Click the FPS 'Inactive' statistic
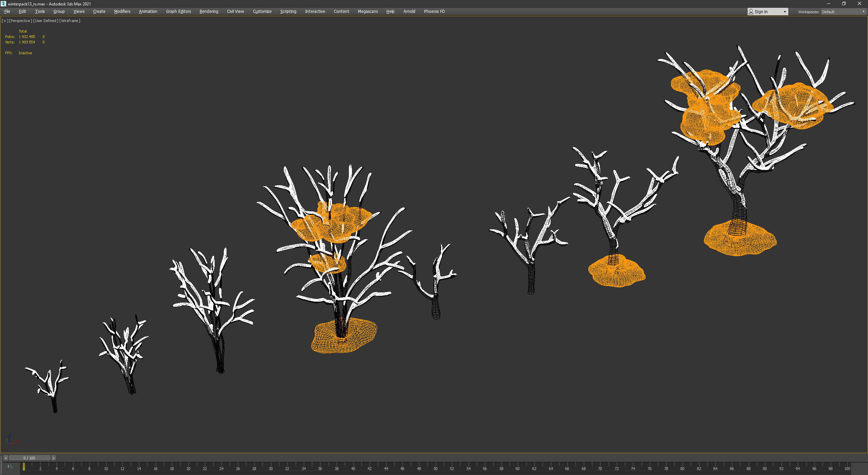868x475 pixels. (x=25, y=53)
